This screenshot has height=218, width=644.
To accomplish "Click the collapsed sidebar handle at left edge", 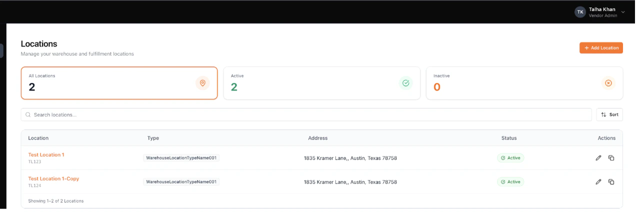I will 1,50.
